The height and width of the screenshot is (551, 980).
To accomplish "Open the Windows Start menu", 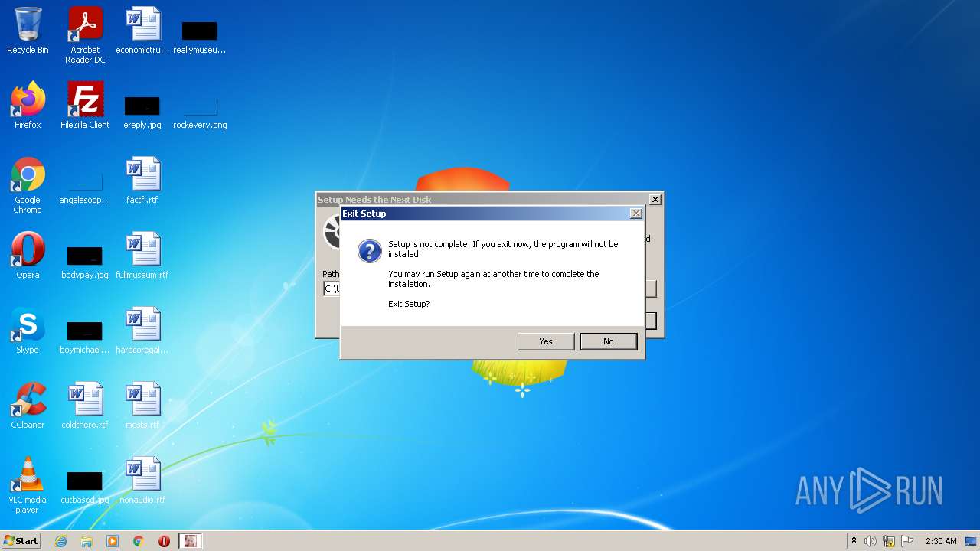I will click(21, 541).
